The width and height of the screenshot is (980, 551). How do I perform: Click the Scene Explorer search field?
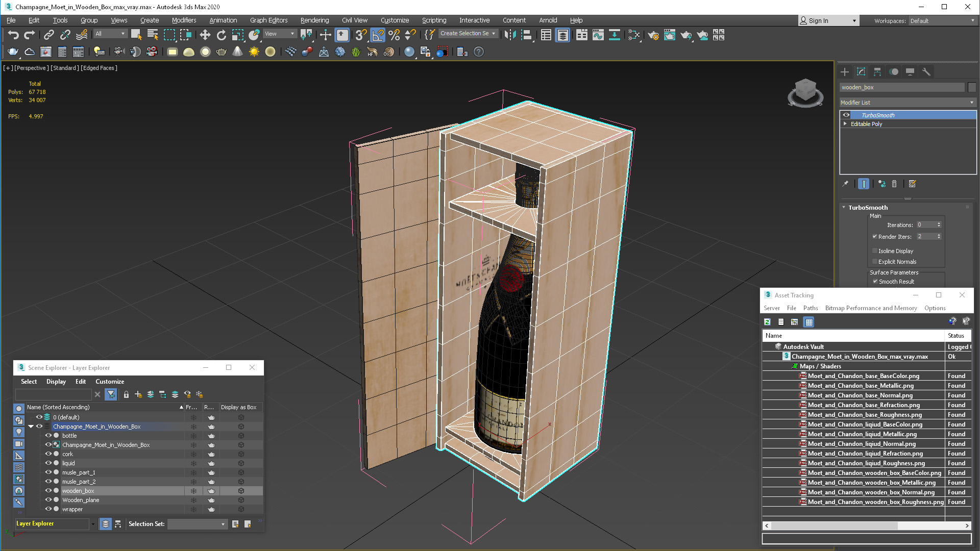coord(54,394)
